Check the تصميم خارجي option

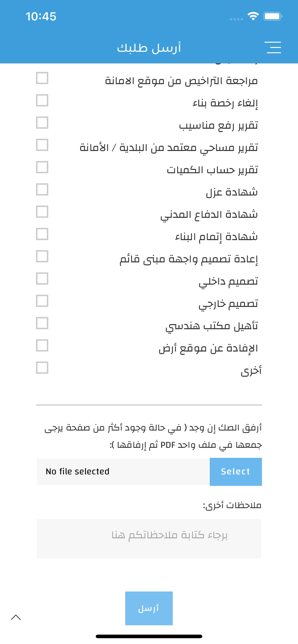(42, 301)
